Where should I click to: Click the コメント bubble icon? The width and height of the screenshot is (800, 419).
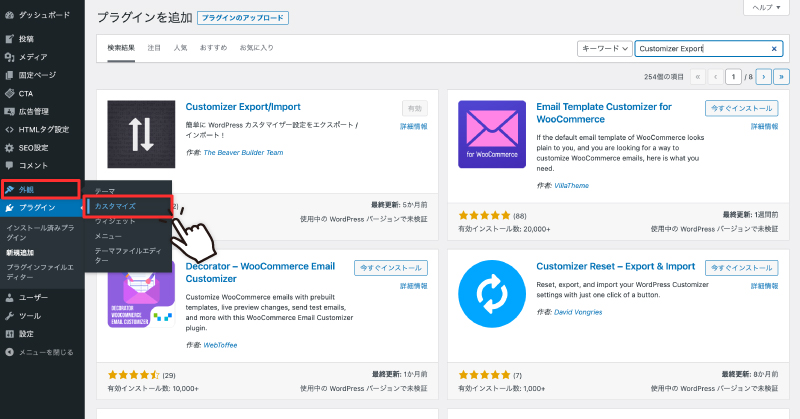tap(9, 165)
